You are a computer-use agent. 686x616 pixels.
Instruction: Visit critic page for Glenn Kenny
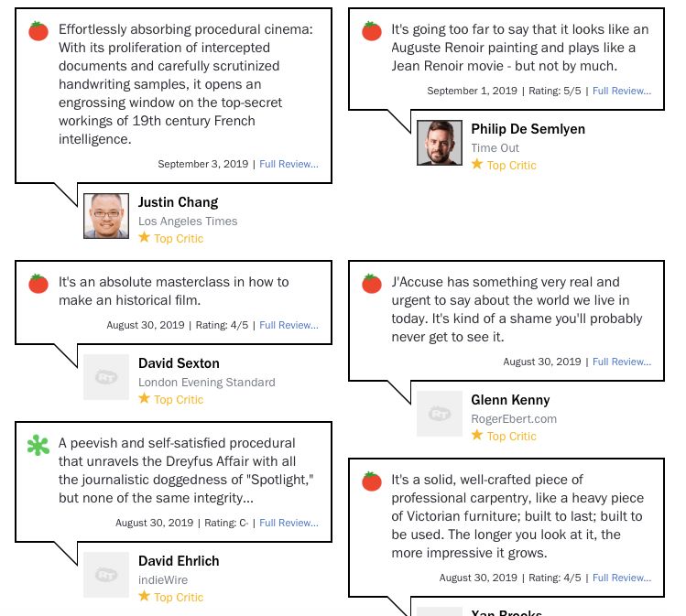click(510, 400)
